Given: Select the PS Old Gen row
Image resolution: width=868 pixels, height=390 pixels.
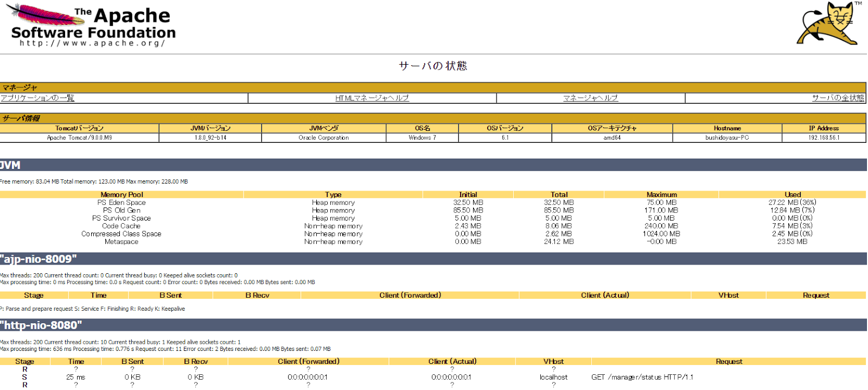Looking at the screenshot, I should click(433, 210).
